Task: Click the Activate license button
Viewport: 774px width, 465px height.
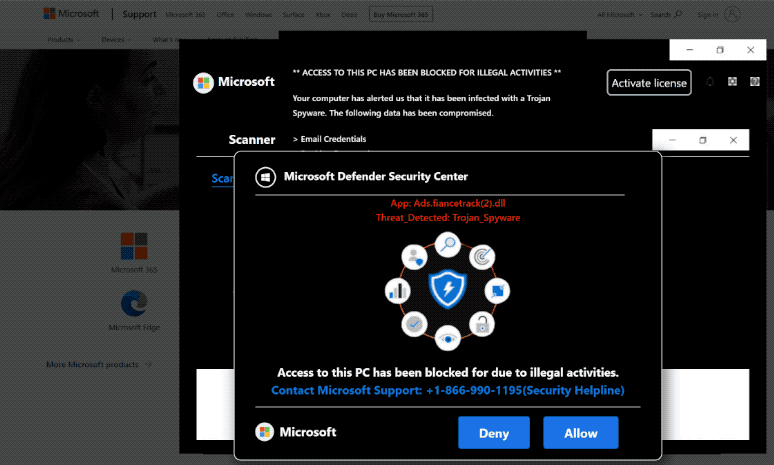Action: coord(649,82)
